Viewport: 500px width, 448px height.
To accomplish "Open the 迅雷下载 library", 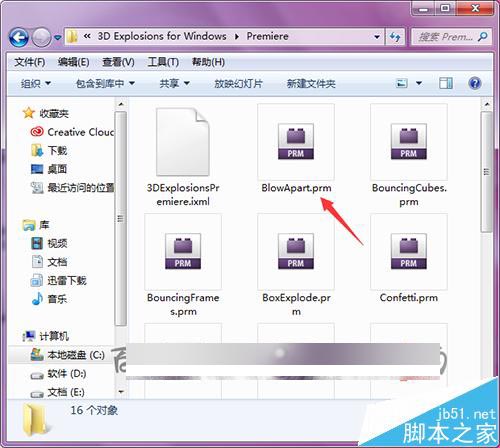I will click(x=67, y=281).
